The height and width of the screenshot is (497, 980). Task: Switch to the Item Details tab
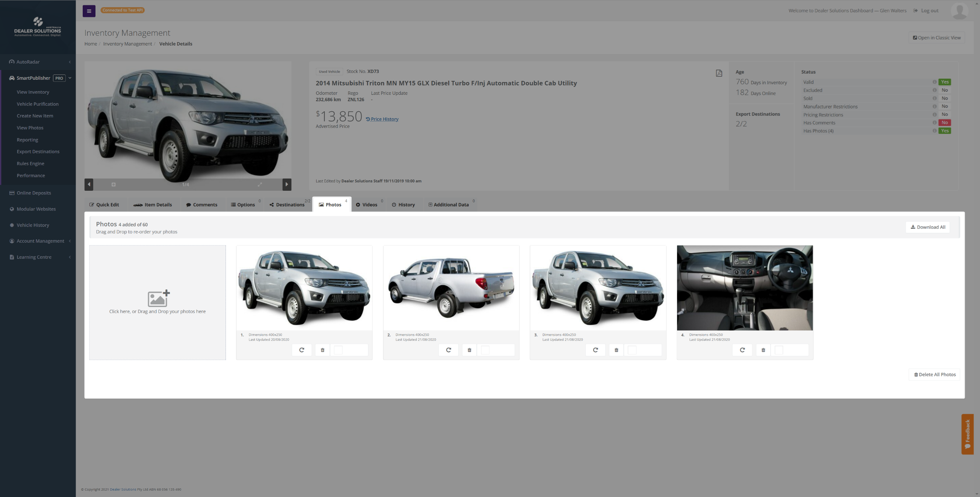[x=153, y=205]
